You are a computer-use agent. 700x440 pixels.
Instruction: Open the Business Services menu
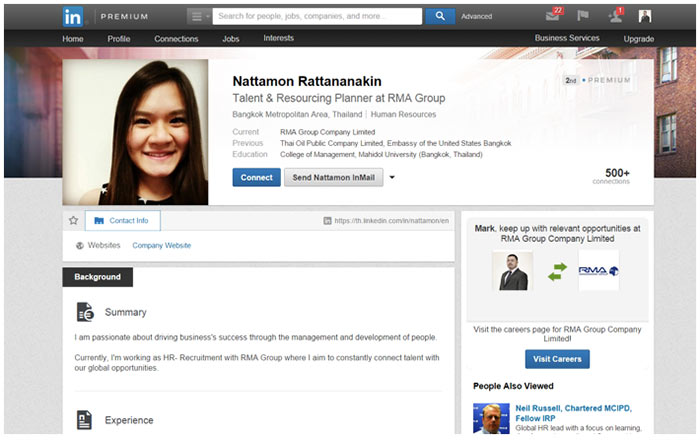point(567,38)
